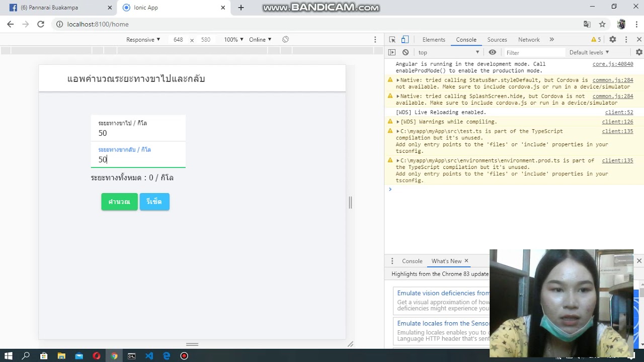Toggle the console sidebar icon

pos(392,52)
